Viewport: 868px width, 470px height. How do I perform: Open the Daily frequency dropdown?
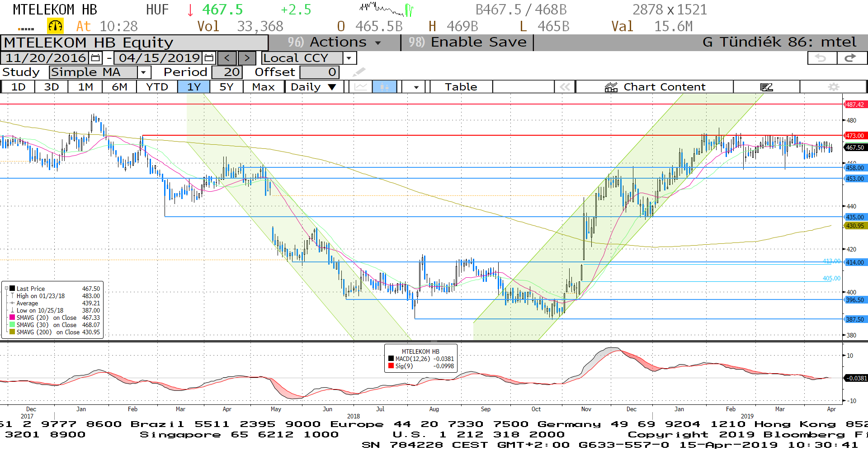tap(314, 87)
